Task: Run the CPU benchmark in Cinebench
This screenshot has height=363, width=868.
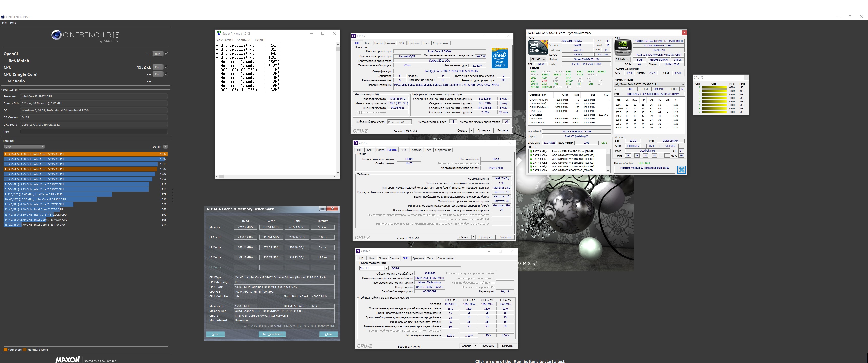Action: [158, 67]
